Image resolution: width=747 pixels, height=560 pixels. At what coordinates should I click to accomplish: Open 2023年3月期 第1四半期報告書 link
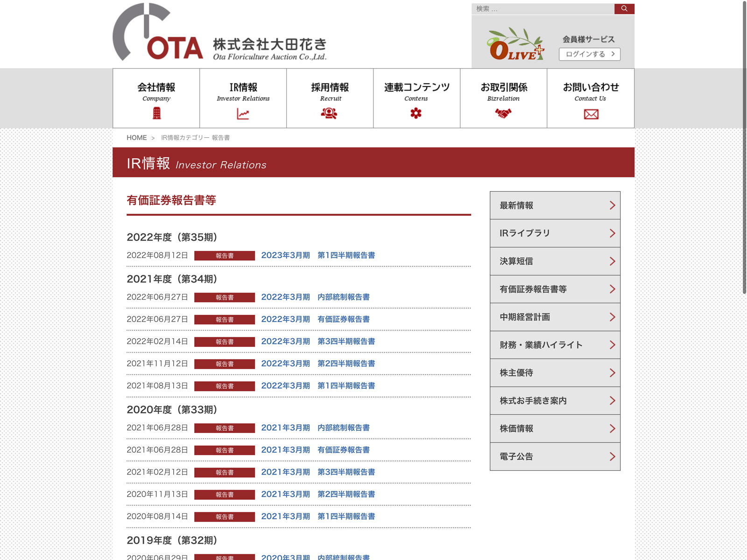pyautogui.click(x=318, y=255)
